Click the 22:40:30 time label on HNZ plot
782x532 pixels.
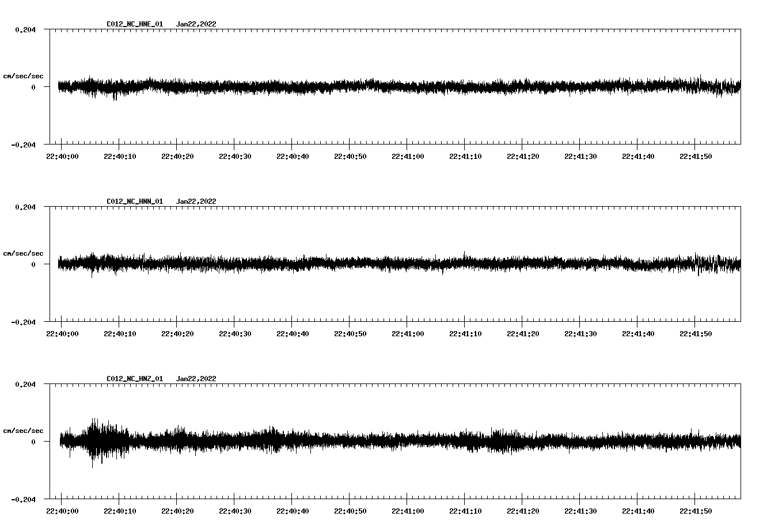[x=235, y=511]
